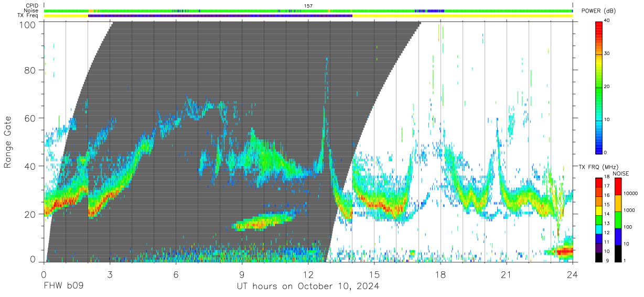Click the purple segment of TX Freq strip
The width and height of the screenshot is (644, 297).
pos(220,16)
